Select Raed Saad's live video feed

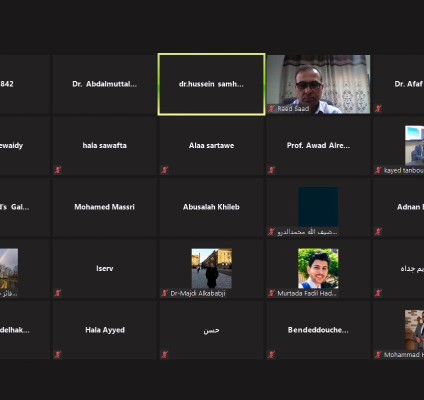(x=318, y=84)
